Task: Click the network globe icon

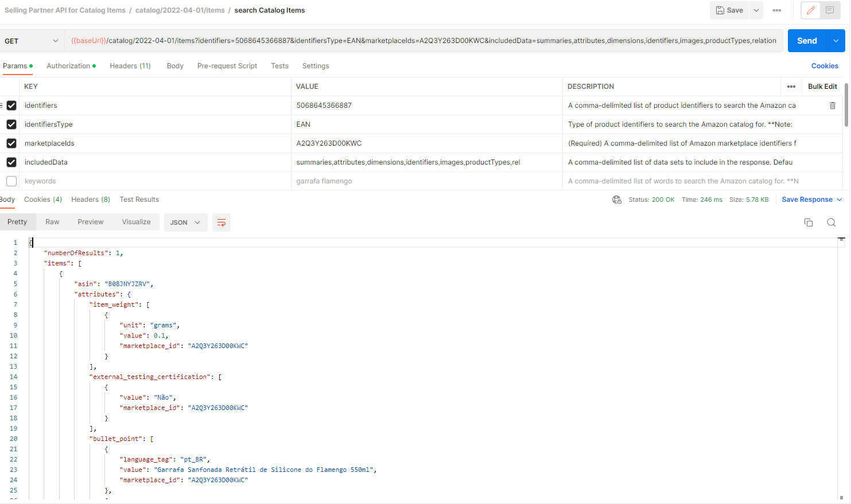Action: (x=617, y=200)
